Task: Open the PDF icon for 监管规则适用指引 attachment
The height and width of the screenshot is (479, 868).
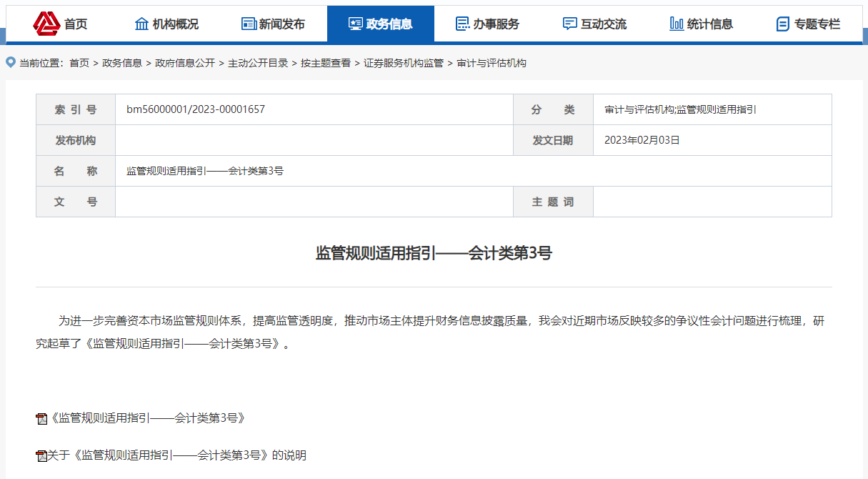Action: (x=41, y=418)
